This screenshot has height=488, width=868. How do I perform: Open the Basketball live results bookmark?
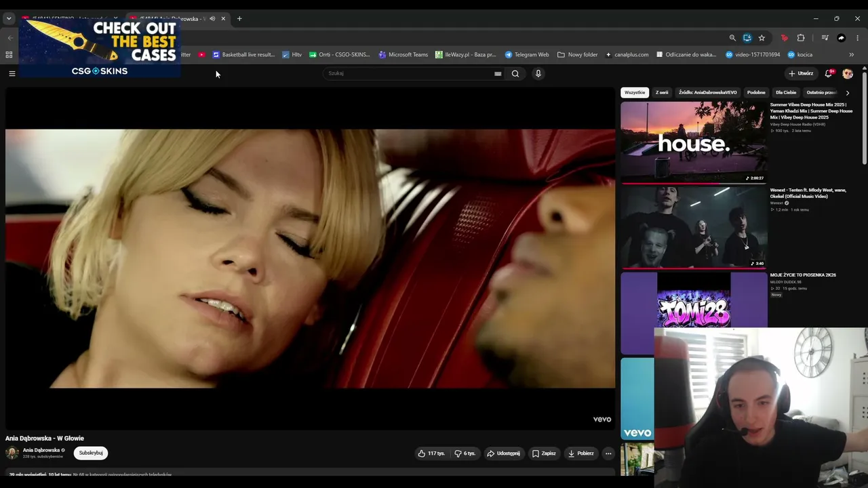(243, 55)
